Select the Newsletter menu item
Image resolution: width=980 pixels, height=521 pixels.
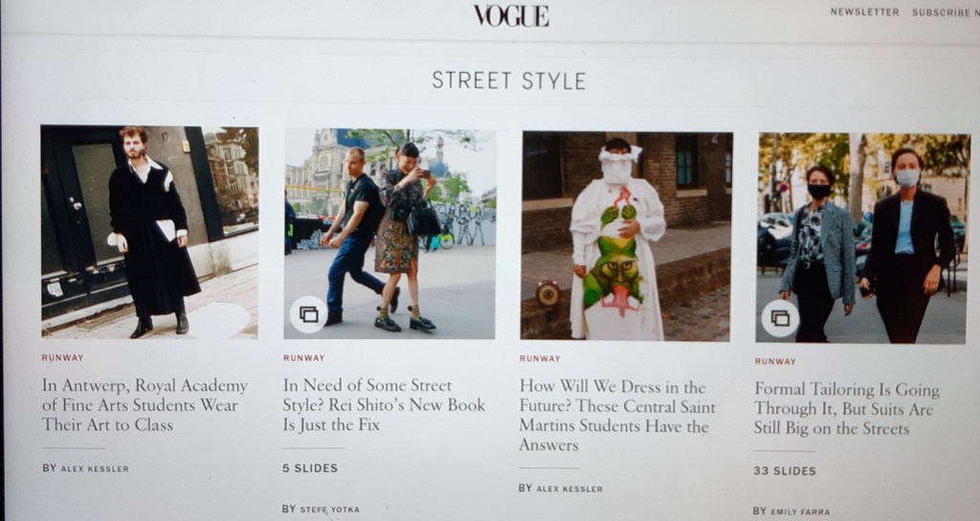point(864,11)
